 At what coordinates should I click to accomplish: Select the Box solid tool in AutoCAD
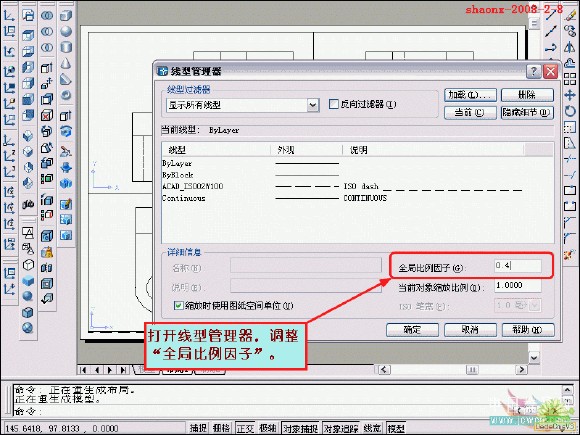click(66, 15)
